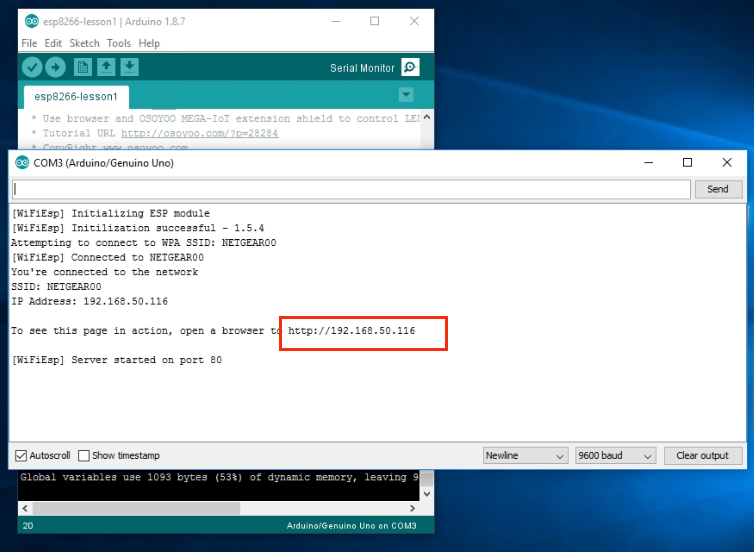Click the down arrow of console vertical scrollbar

tap(427, 494)
